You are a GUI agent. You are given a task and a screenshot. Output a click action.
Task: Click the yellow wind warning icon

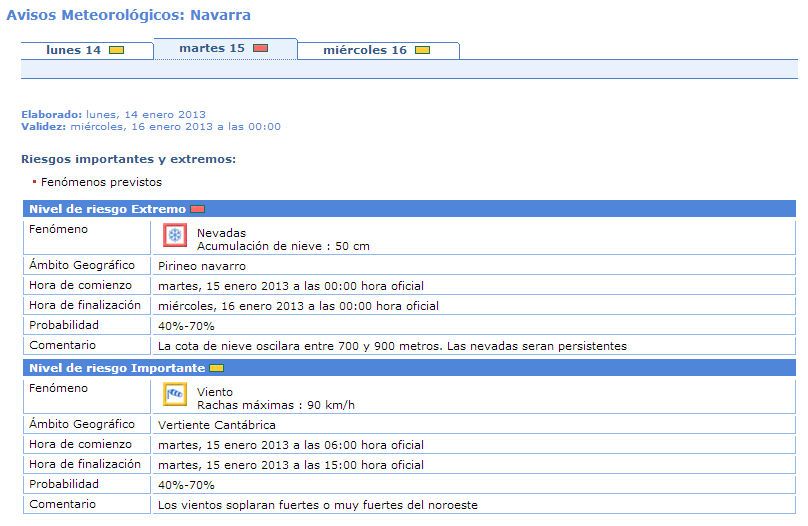point(175,395)
